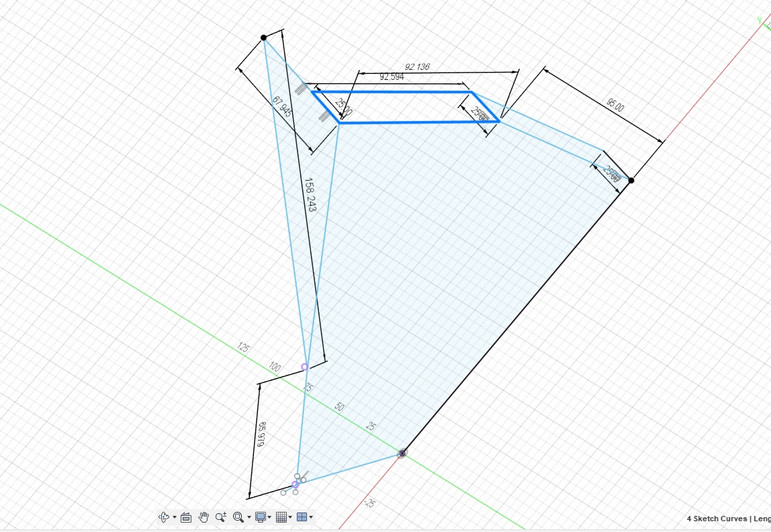The image size is (771, 532).
Task: Click the top thick blue sketch line
Action: click(392, 92)
